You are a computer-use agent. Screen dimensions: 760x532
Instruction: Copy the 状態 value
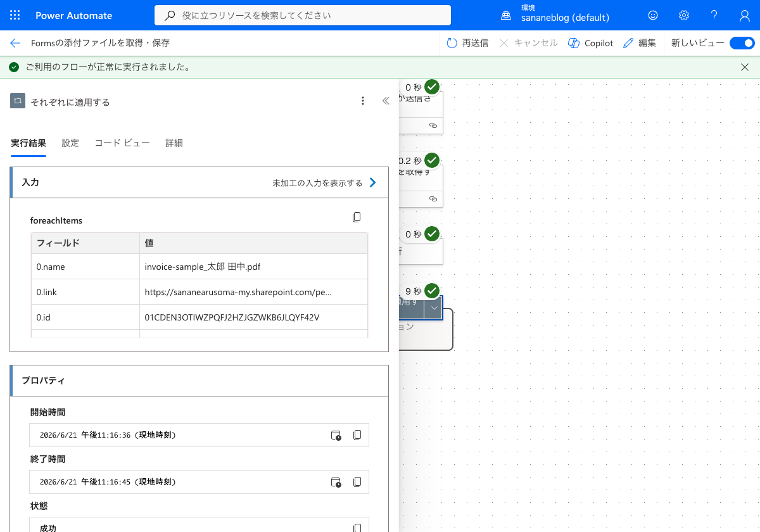click(357, 528)
